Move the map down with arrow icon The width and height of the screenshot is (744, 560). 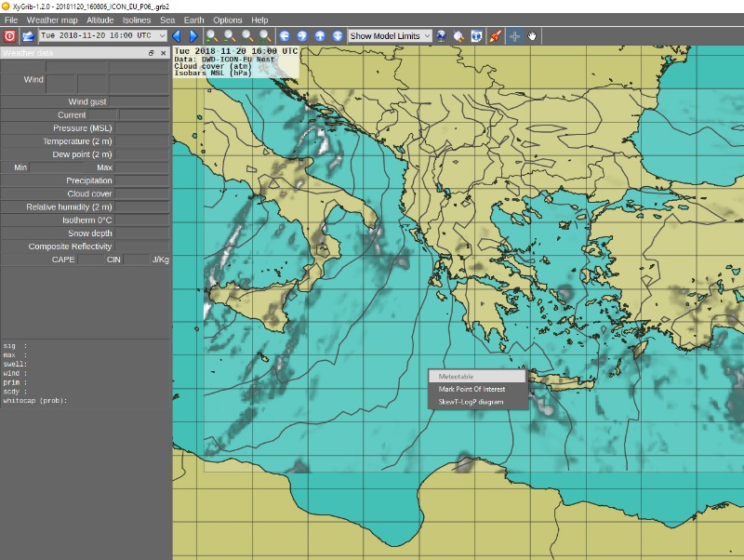tap(338, 36)
